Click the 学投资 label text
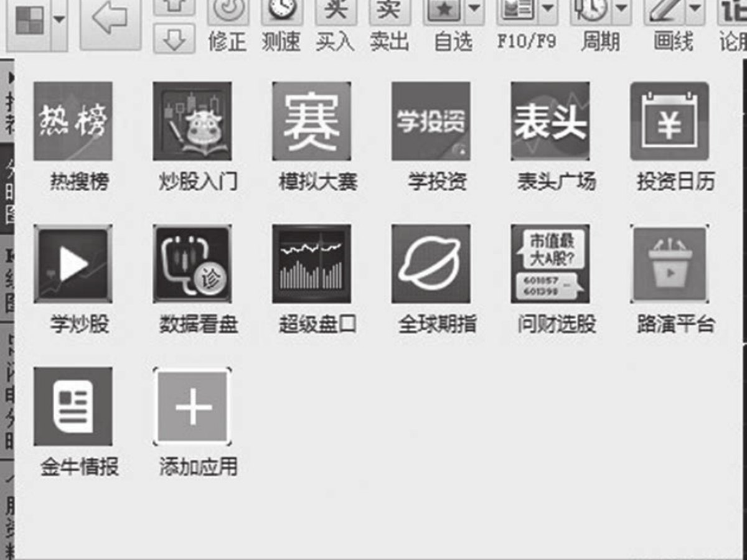Viewport: 747px width, 560px height. 437,182
